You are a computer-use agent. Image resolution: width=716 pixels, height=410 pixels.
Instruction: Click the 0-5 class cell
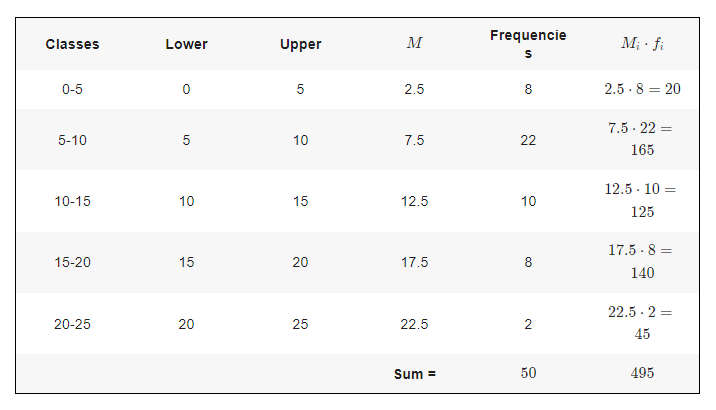click(x=72, y=89)
